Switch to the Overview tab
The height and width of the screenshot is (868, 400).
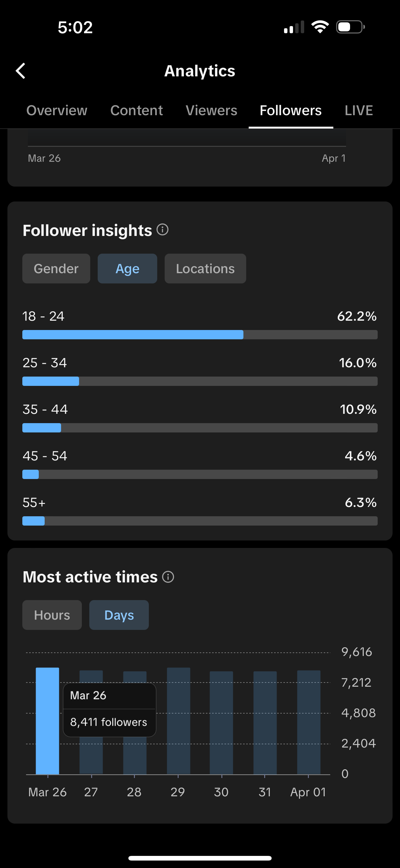(57, 111)
